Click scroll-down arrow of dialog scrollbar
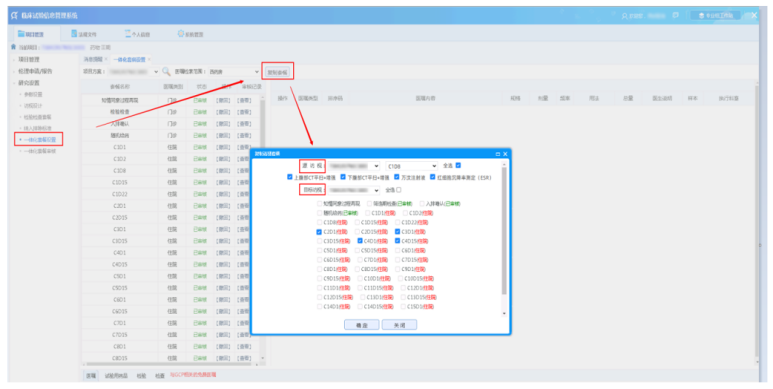This screenshot has height=389, width=773. 504,314
